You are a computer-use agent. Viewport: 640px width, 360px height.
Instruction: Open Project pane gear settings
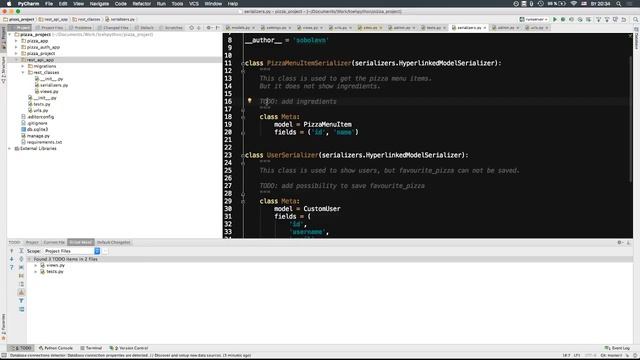pyautogui.click(x=209, y=28)
